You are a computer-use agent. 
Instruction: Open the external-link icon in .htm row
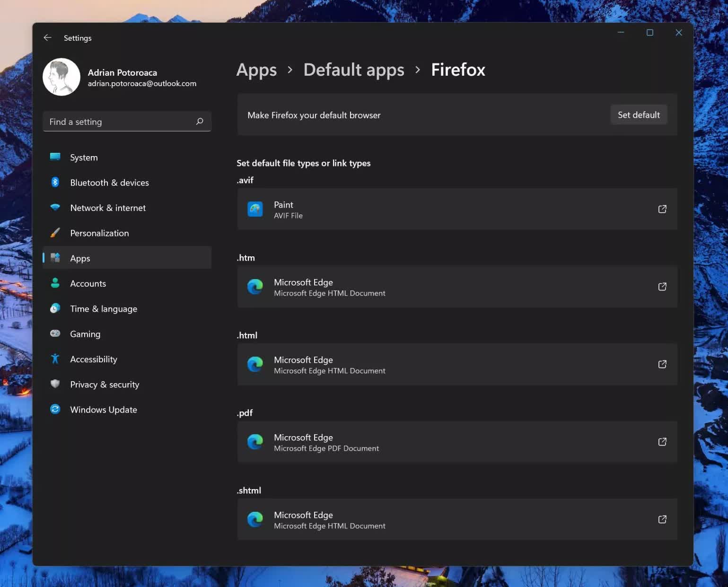662,287
